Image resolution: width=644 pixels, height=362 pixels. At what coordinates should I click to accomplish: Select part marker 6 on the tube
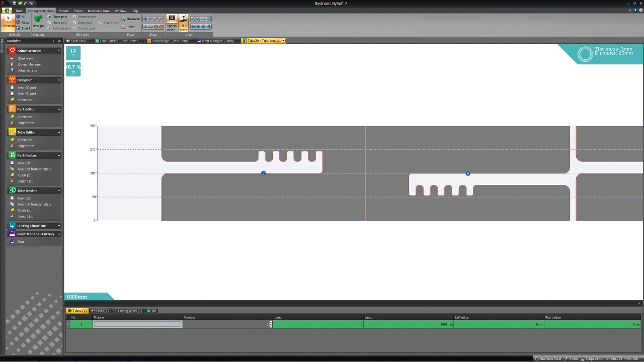tap(468, 173)
